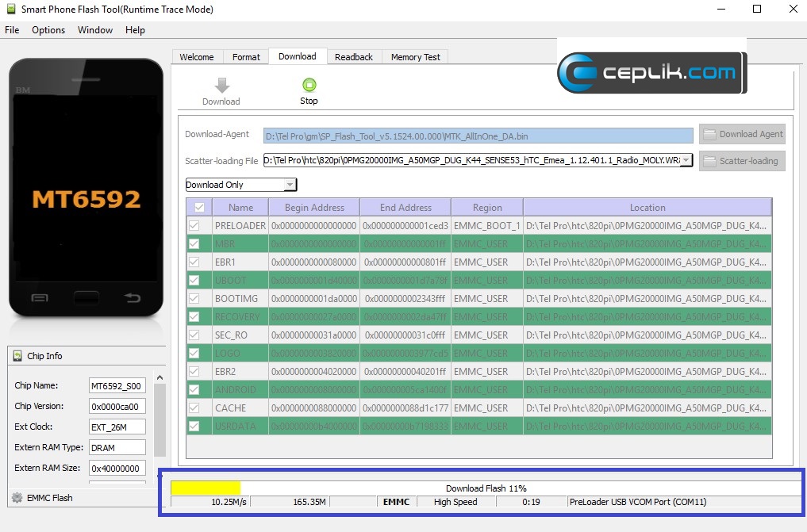
Task: Click the Name column header
Action: pyautogui.click(x=240, y=208)
